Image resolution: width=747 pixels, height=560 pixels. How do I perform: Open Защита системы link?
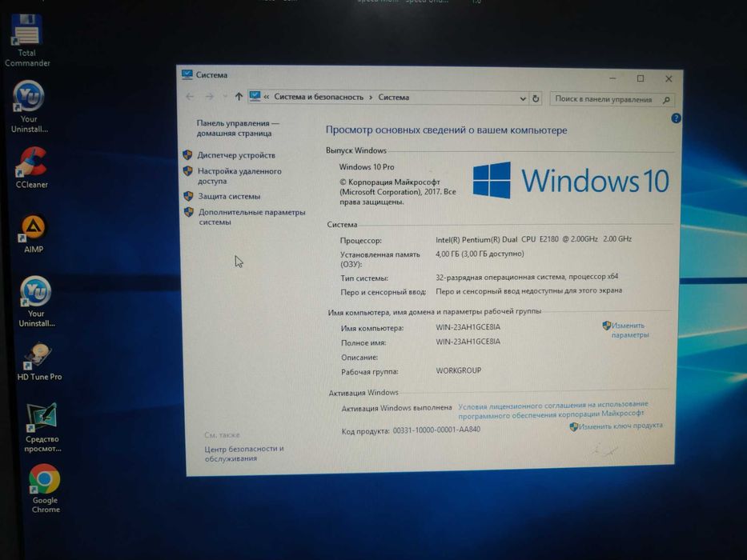229,196
